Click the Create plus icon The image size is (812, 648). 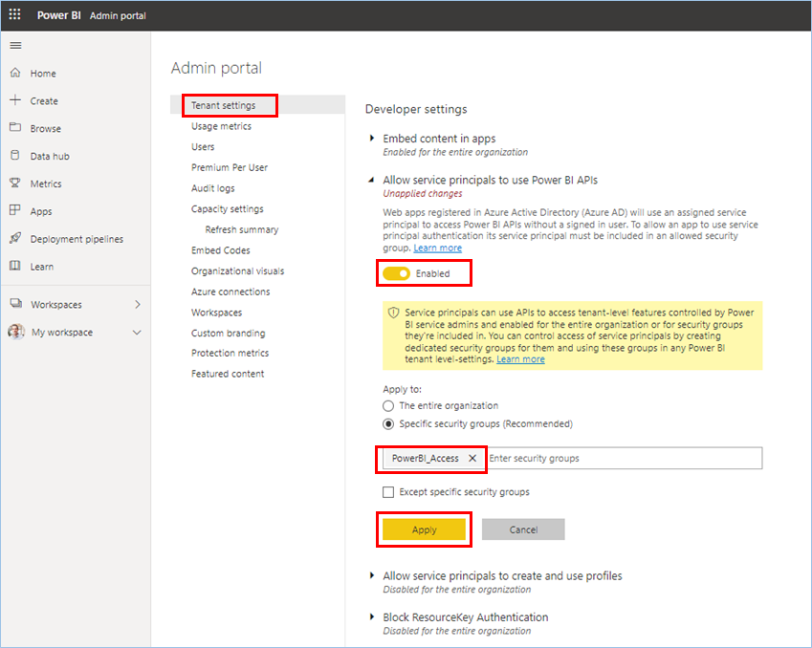15,100
